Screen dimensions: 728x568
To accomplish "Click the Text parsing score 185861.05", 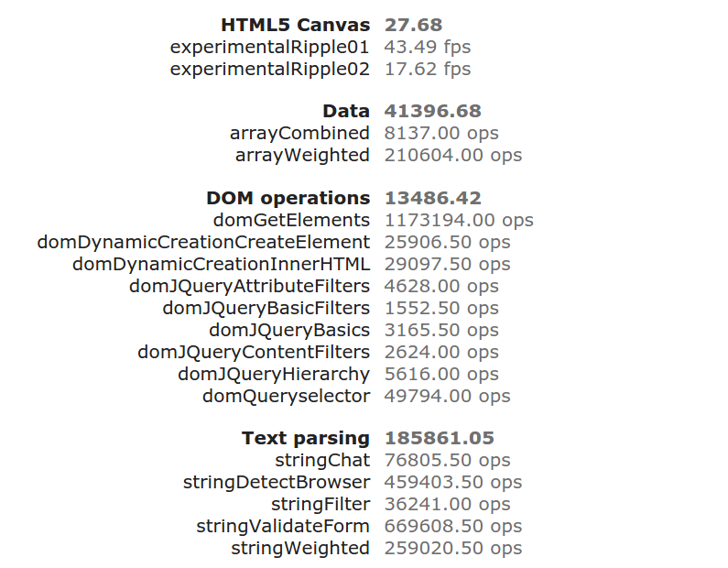I will pos(440,438).
